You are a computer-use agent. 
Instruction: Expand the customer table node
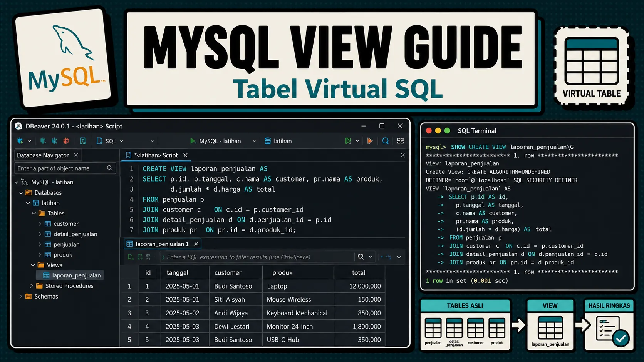click(x=40, y=224)
